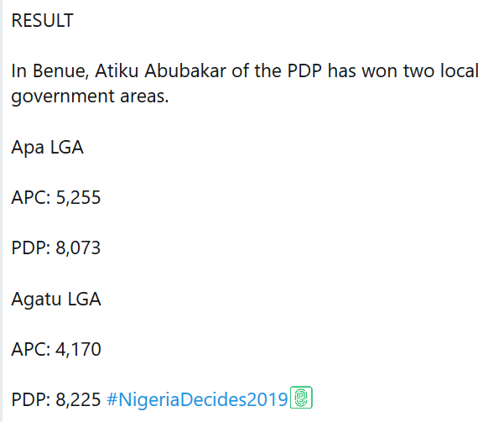Click the Agatu LGA line
504x422 pixels.
pos(56,299)
